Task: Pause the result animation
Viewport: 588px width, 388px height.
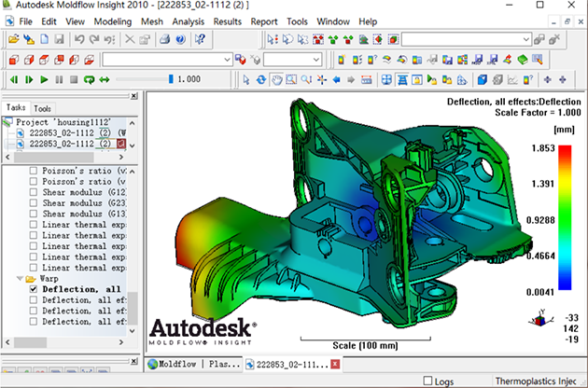Action: pos(59,79)
